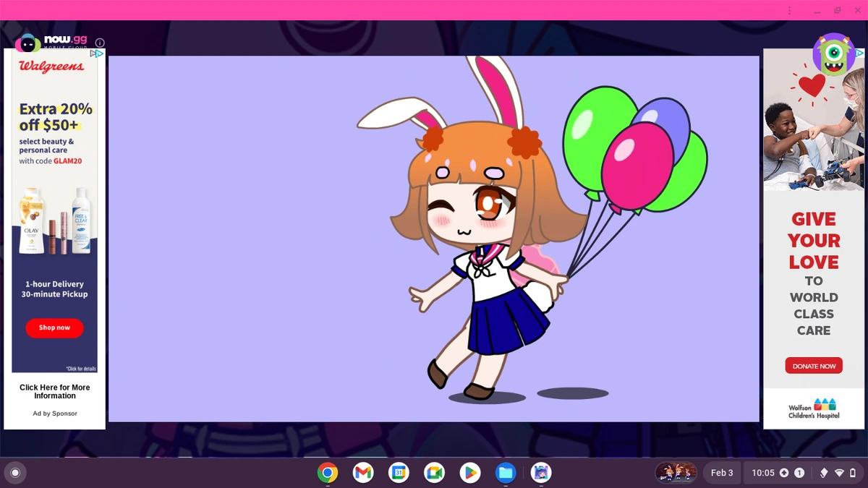This screenshot has height=488, width=868.
Task: Open the Files app from the shelf
Action: [505, 473]
